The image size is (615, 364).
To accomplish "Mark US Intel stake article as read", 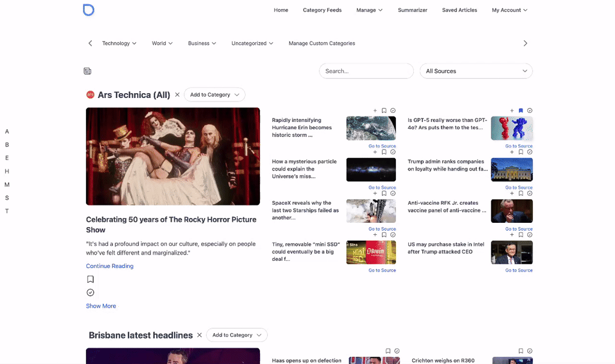I will [530, 235].
